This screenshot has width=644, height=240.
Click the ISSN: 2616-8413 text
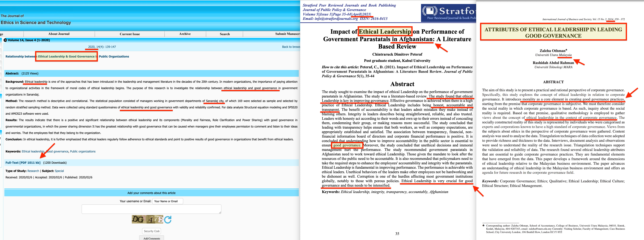coord(374,19)
